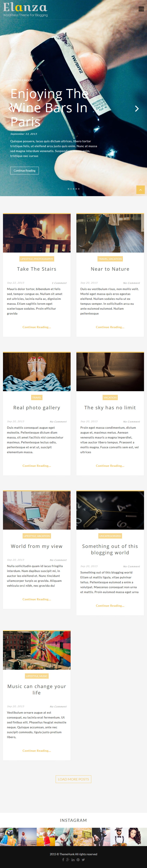This screenshot has height=868, width=147.
Task: Select the third slider pagination dot
Action: [74, 189]
